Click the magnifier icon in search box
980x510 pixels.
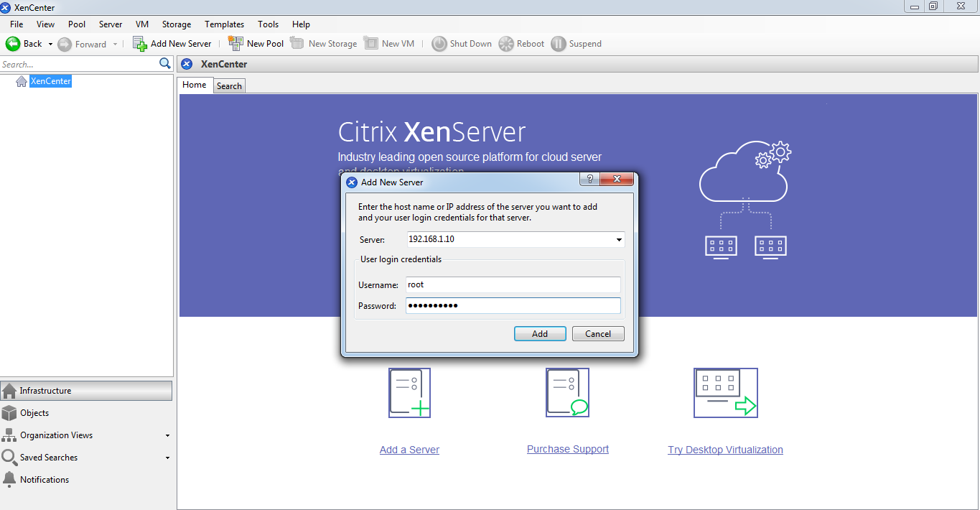point(165,64)
